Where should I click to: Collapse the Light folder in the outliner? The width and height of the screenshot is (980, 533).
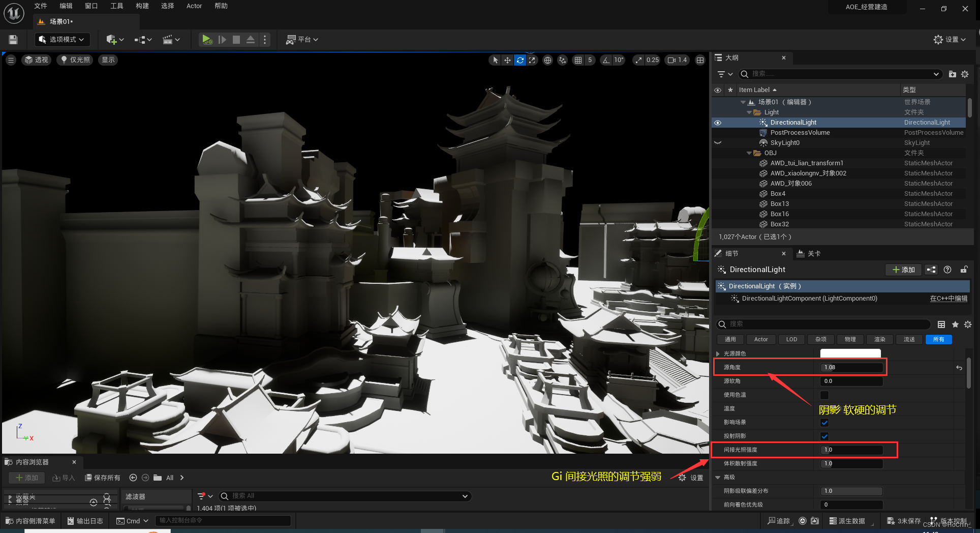(749, 112)
